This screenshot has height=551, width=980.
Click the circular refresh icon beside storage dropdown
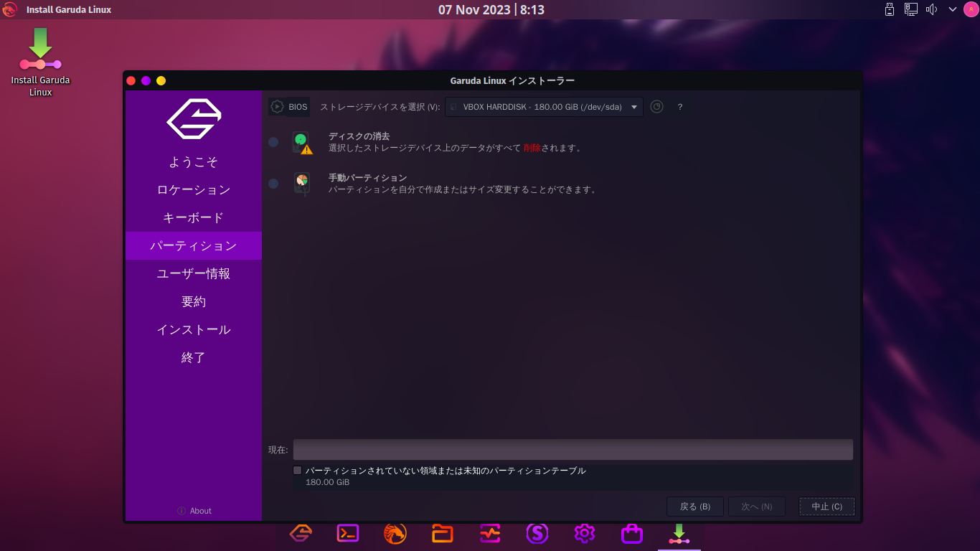[x=656, y=107]
